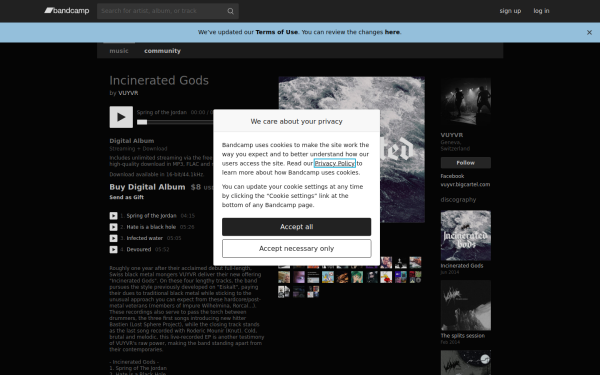Click Accept necessary only button
This screenshot has height=375, width=600.
click(x=297, y=249)
